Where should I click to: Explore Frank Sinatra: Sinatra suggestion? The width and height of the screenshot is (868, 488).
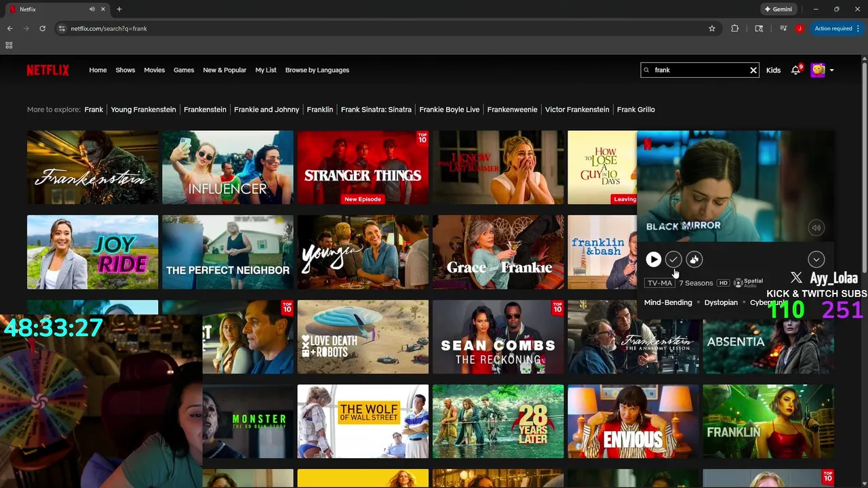(376, 109)
